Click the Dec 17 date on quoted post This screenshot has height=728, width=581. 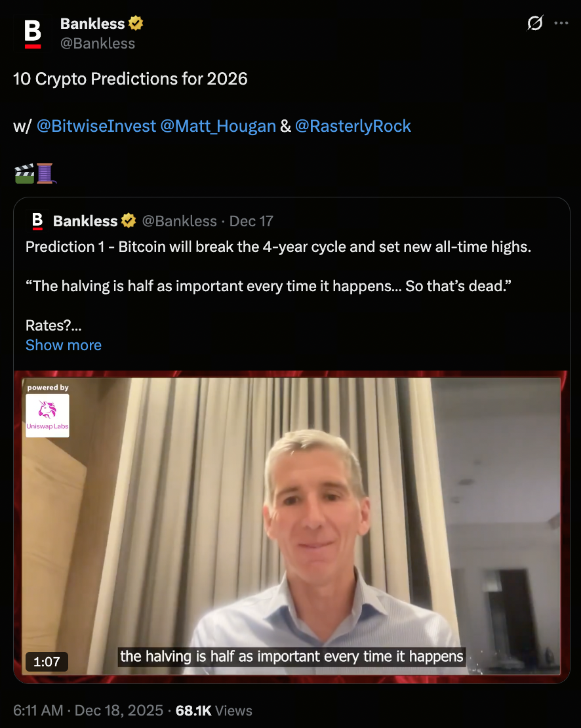(251, 221)
